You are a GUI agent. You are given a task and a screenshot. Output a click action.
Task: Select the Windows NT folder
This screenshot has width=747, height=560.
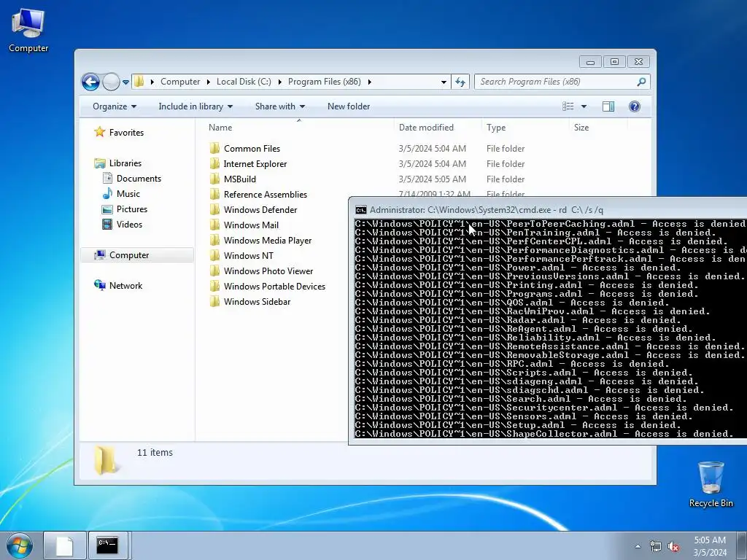[x=249, y=256]
